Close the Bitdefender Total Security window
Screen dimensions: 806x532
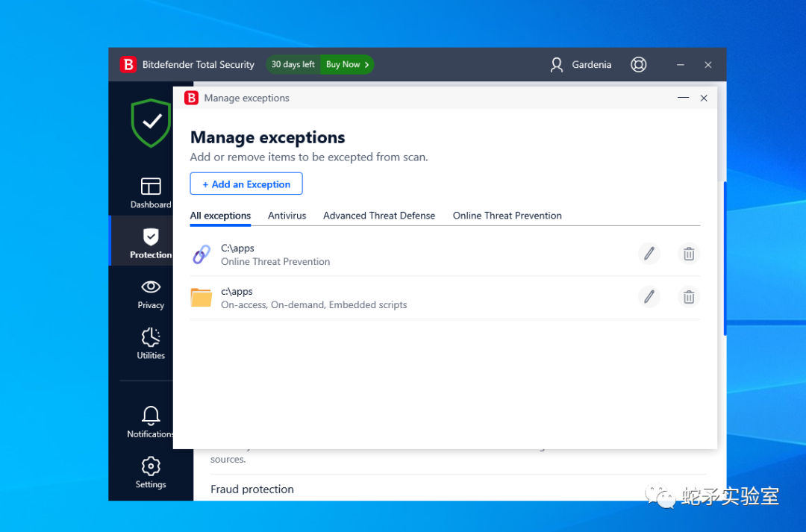(707, 65)
